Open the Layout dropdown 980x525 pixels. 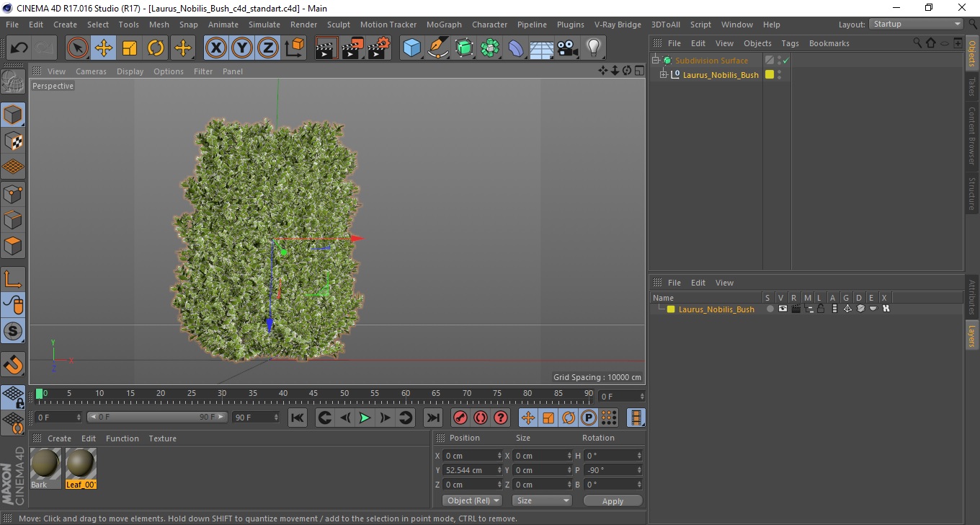916,24
